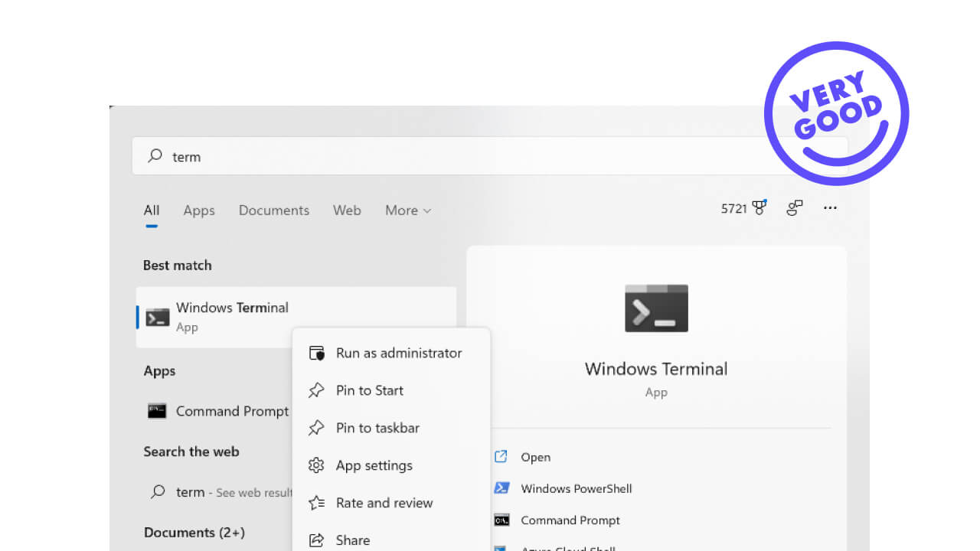The image size is (980, 551).
Task: Switch to the Web search tab
Action: coord(347,210)
